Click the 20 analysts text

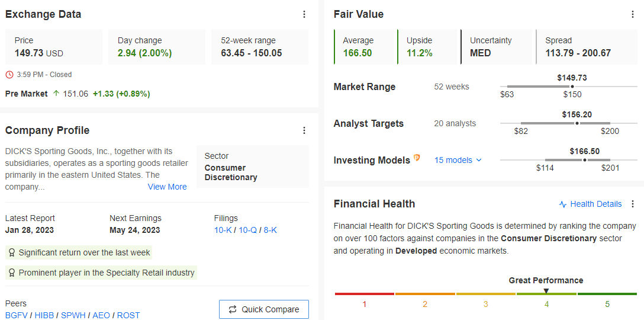tap(455, 123)
